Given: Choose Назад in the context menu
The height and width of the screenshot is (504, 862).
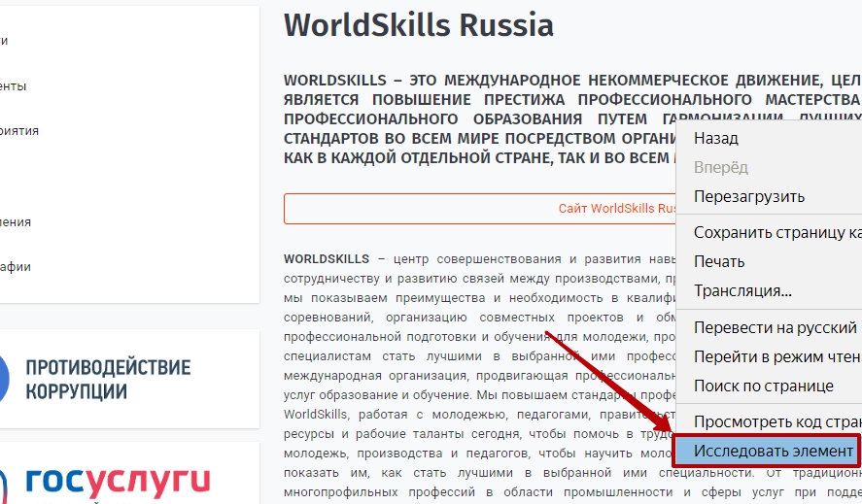Looking at the screenshot, I should pos(716,139).
